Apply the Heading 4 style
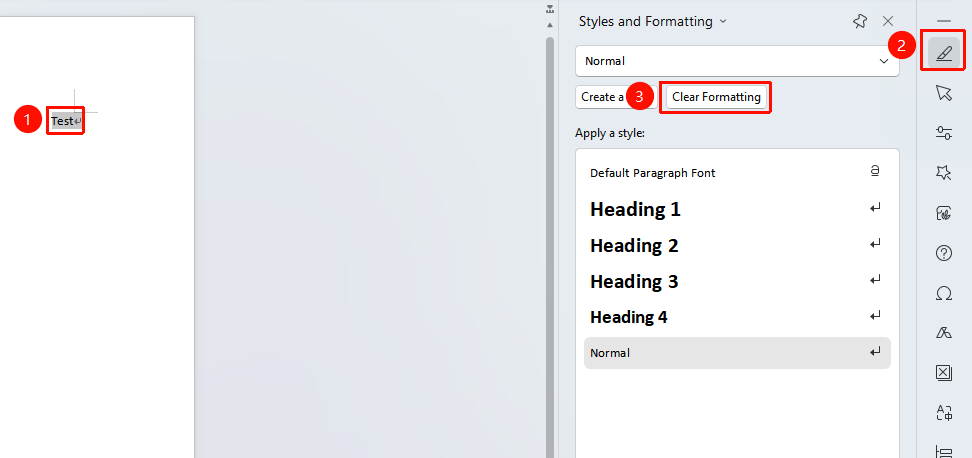 (x=737, y=317)
